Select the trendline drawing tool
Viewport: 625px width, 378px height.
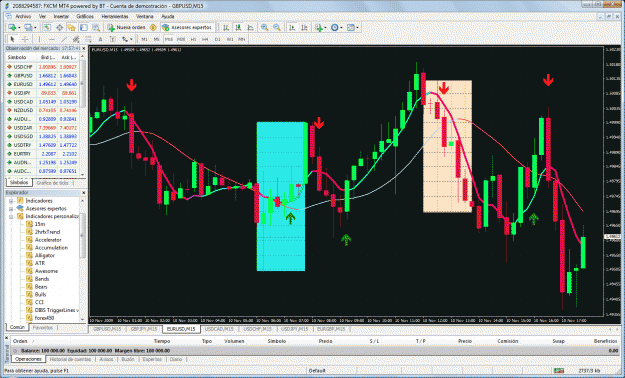[x=64, y=39]
